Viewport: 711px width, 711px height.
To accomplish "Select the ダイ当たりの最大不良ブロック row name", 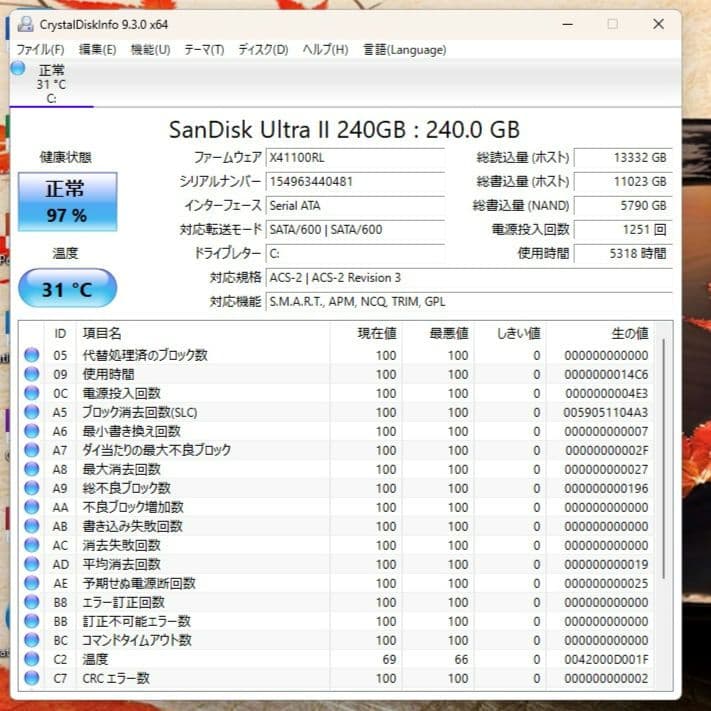I will click(156, 450).
